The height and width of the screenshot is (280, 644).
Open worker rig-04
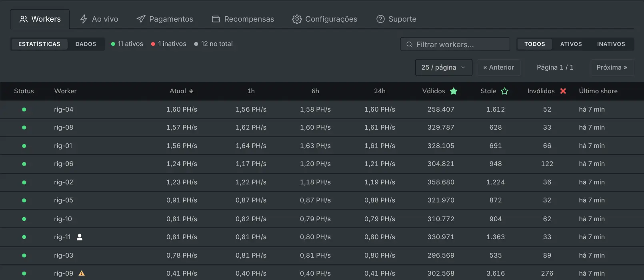tap(64, 109)
